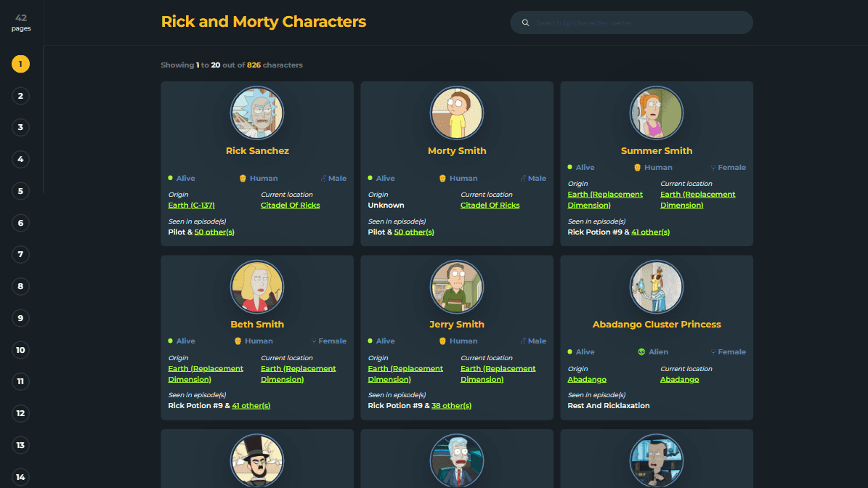
Task: Show Jerry Smith's 38 other(s) episodes
Action: [x=451, y=406]
